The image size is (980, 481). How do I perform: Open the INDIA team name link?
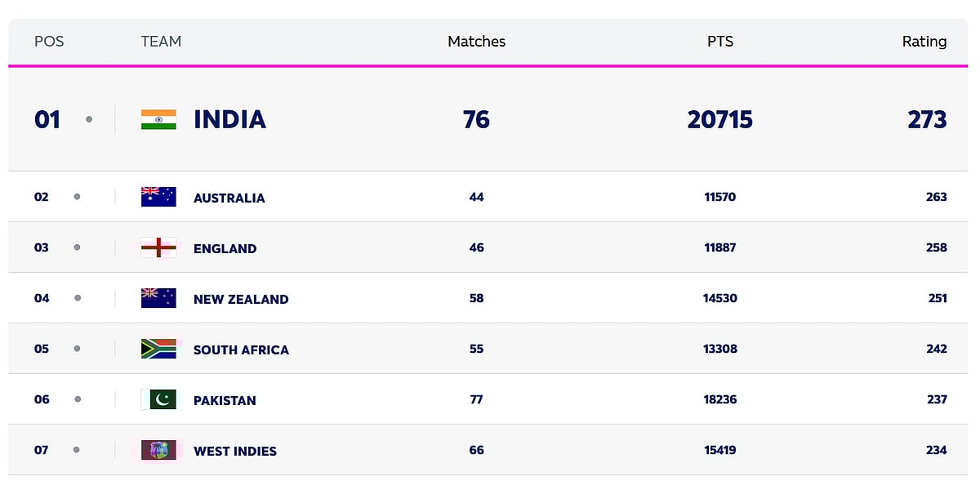[x=229, y=119]
